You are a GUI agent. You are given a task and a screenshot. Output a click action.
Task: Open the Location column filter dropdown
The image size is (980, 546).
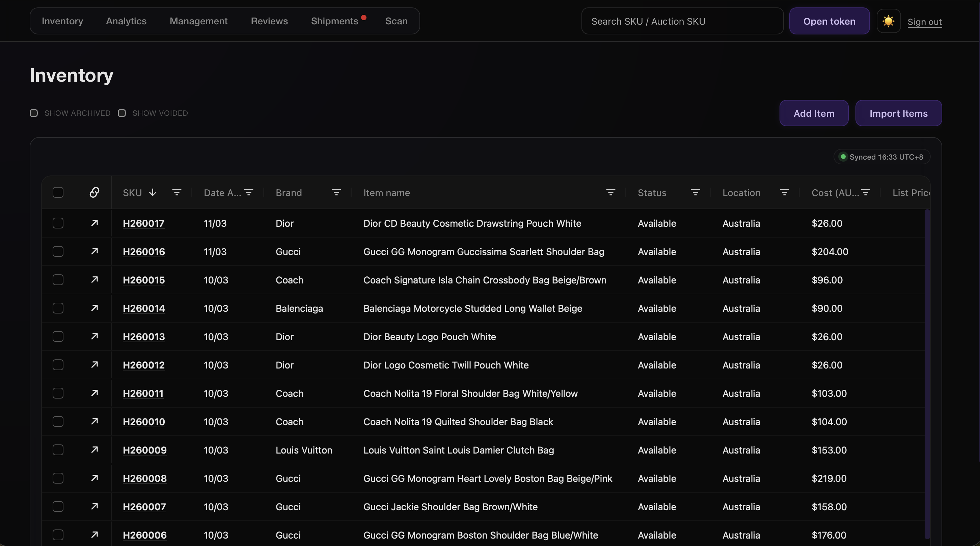coord(784,193)
